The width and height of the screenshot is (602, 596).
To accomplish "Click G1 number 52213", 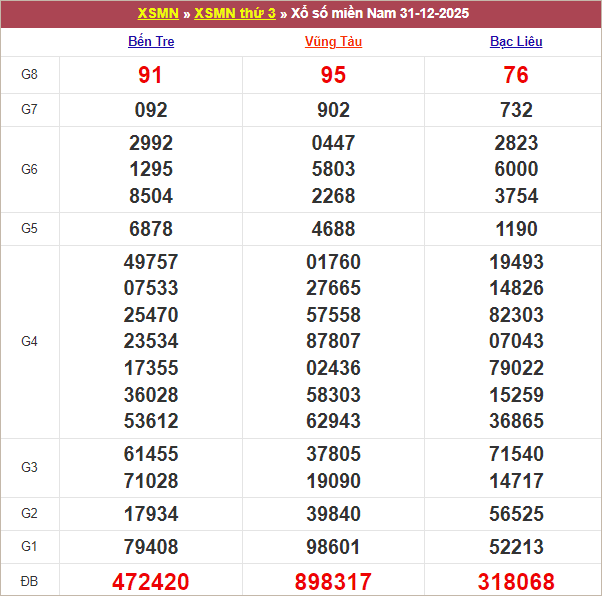I will pos(516,547).
